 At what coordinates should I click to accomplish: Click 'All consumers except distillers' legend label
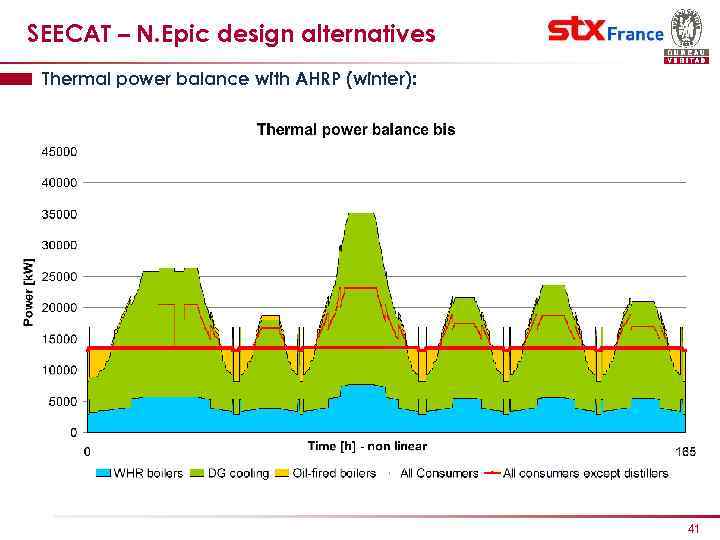pyautogui.click(x=586, y=473)
